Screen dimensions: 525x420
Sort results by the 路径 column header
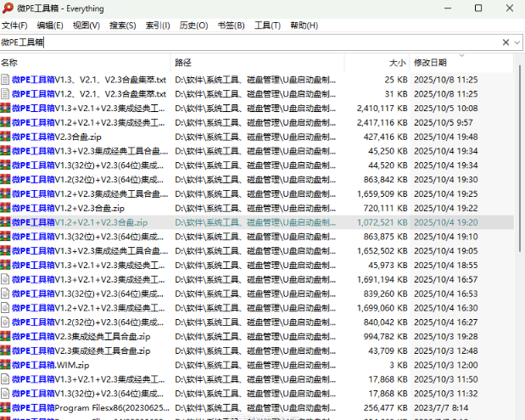click(257, 63)
